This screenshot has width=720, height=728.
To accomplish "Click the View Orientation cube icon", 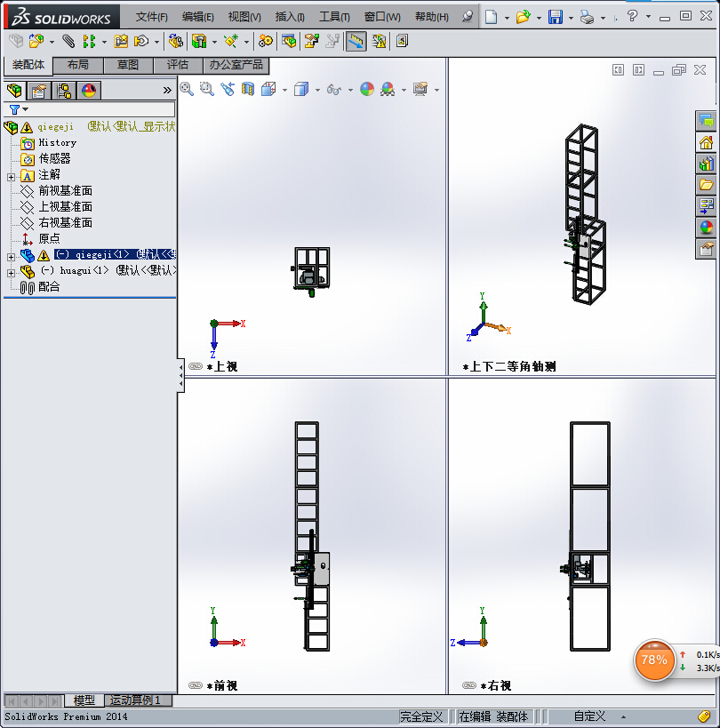I will click(268, 89).
